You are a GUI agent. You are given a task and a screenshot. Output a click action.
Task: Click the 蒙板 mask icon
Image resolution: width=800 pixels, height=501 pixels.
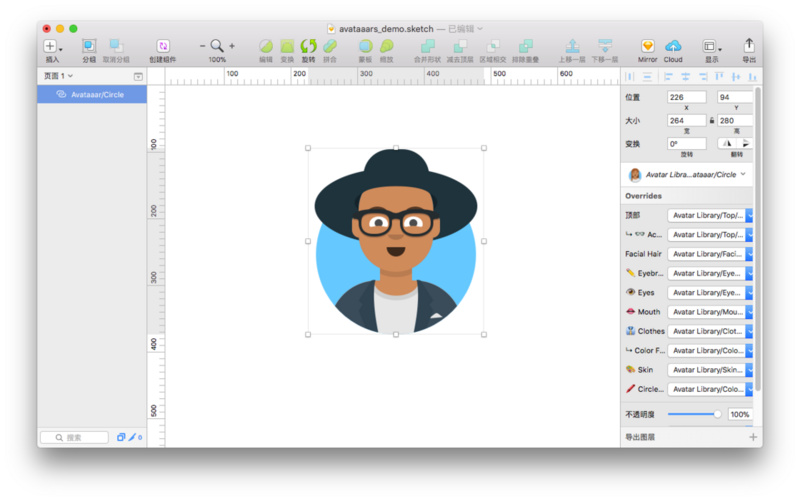[365, 46]
